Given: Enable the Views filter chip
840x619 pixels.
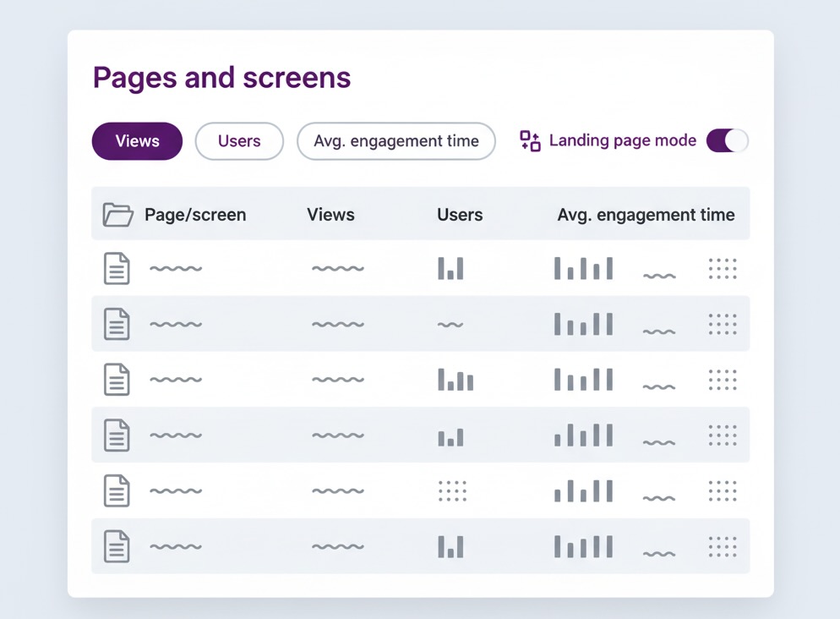Looking at the screenshot, I should pyautogui.click(x=136, y=140).
